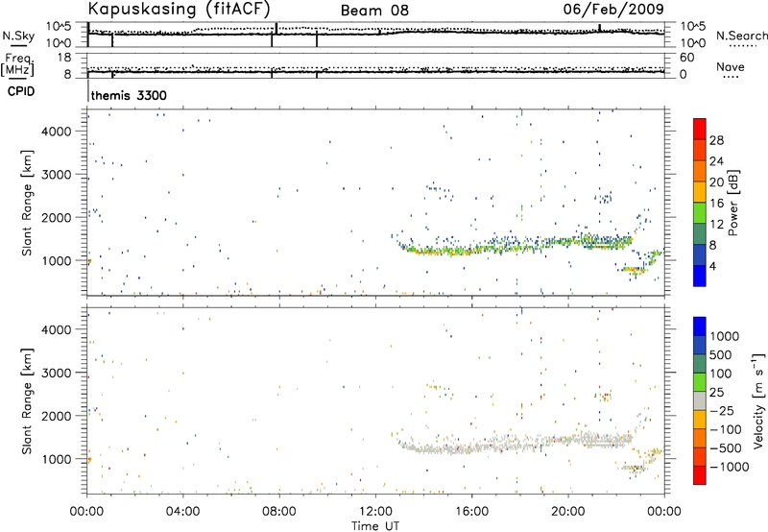Click the date 06/Feb/2009
Viewport: 768px width, 532px height.
[x=613, y=9]
